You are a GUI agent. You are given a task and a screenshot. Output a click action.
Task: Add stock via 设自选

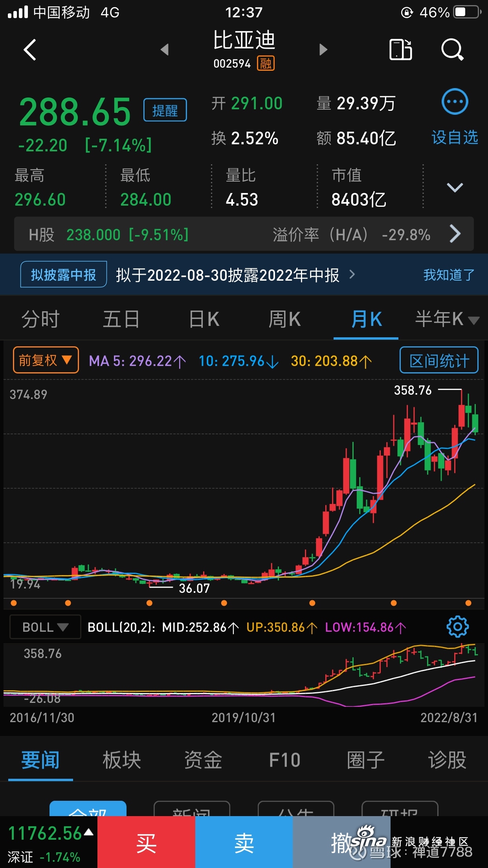(455, 138)
